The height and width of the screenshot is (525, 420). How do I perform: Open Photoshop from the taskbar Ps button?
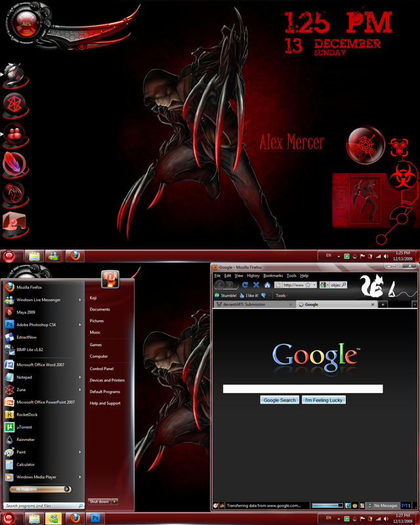pyautogui.click(x=95, y=518)
